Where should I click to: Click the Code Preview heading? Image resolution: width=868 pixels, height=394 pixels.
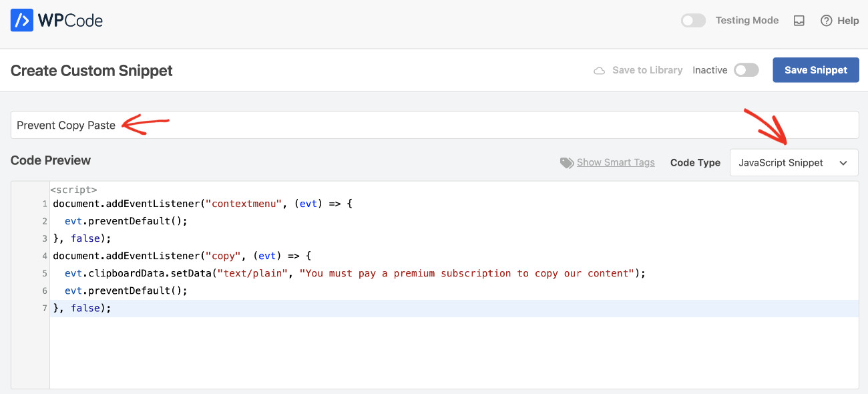pyautogui.click(x=51, y=160)
